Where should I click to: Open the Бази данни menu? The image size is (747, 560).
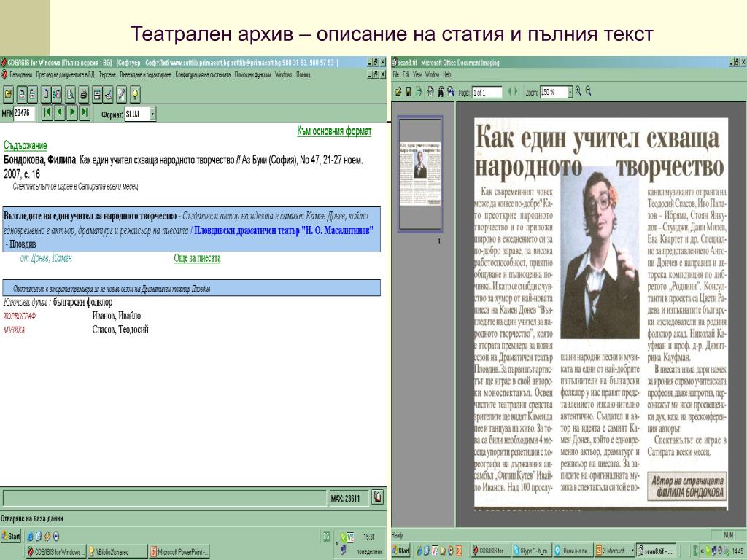coord(21,75)
